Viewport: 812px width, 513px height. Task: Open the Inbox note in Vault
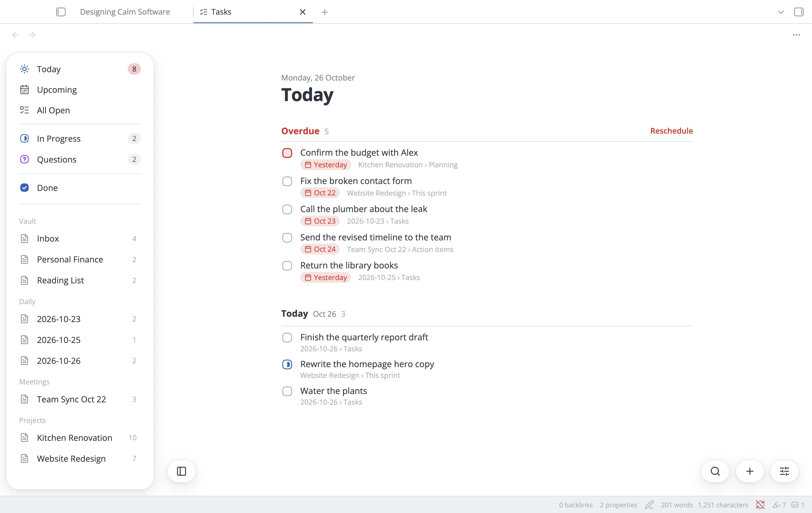pos(80,239)
